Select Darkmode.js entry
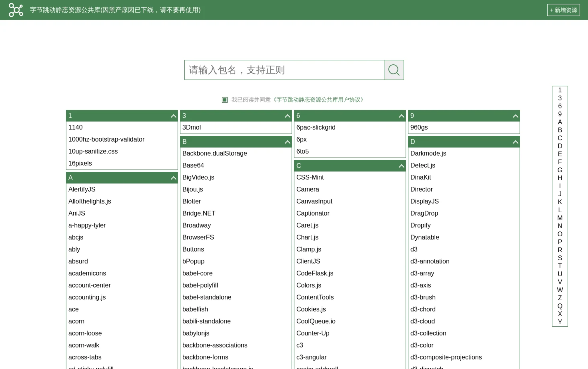This screenshot has width=588, height=369. [x=428, y=154]
